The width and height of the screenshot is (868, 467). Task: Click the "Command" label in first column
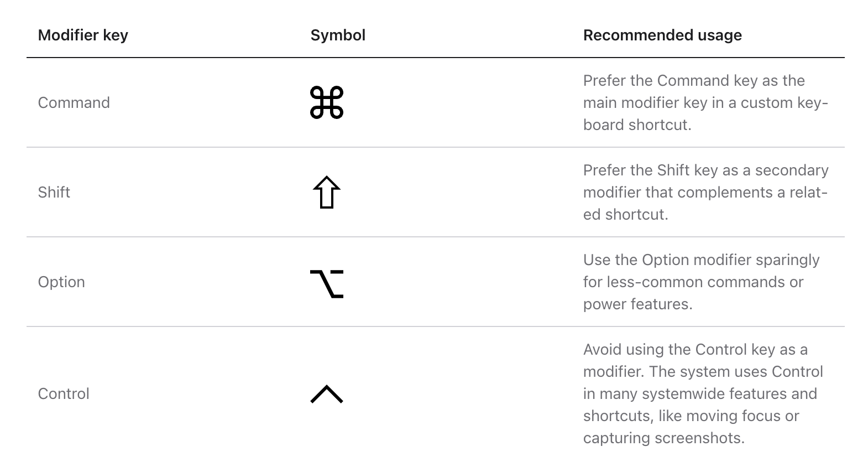pyautogui.click(x=74, y=103)
